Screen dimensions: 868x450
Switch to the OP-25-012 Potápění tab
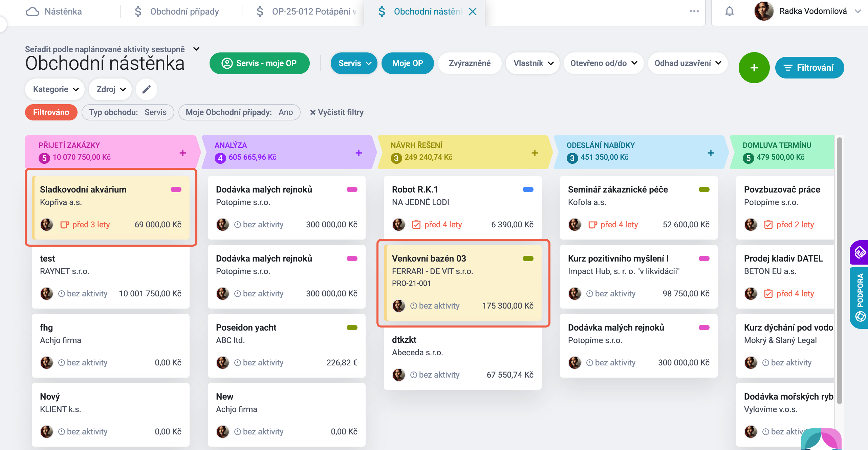click(307, 12)
